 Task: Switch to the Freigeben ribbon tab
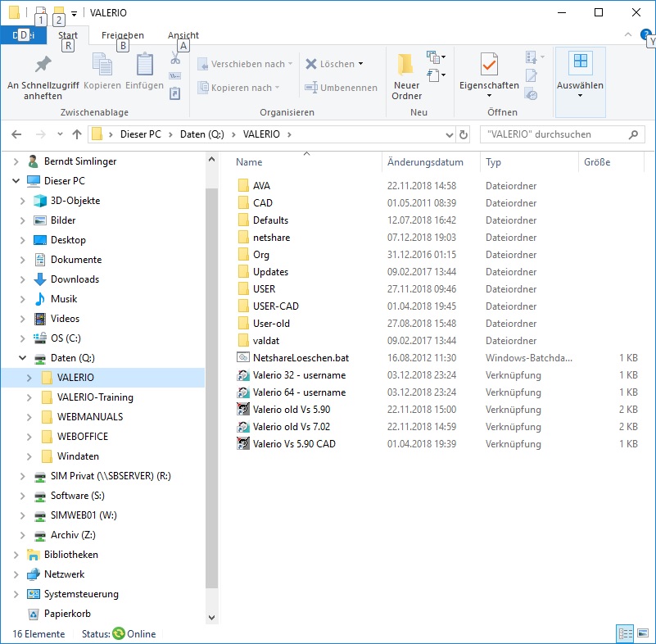[x=123, y=35]
